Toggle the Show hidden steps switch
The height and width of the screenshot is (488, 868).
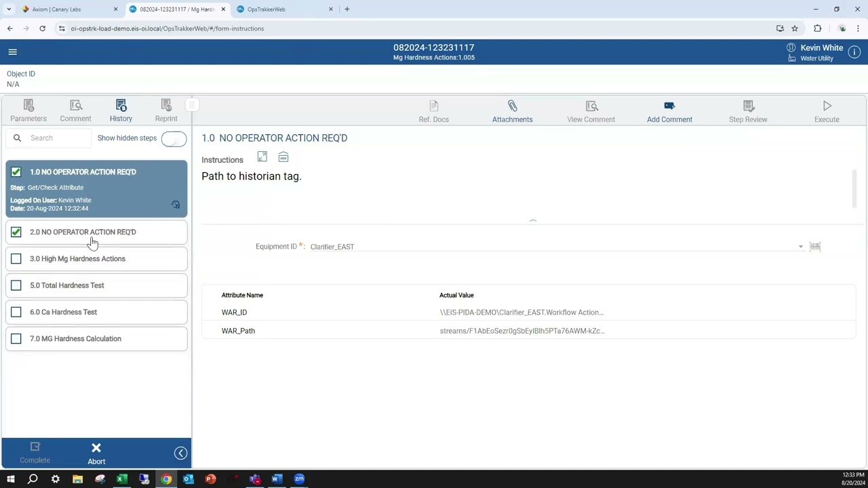pos(174,138)
